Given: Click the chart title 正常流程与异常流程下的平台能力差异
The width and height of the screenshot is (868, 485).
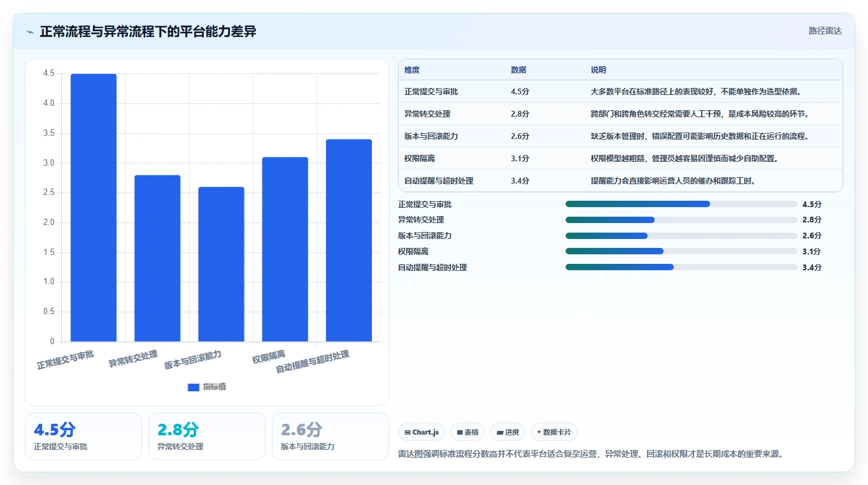Looking at the screenshot, I should 148,31.
